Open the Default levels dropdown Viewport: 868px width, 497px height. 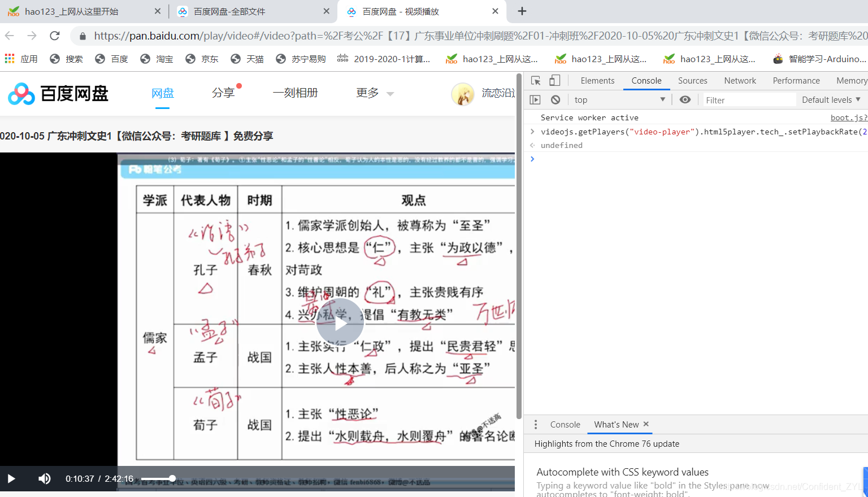pyautogui.click(x=831, y=100)
